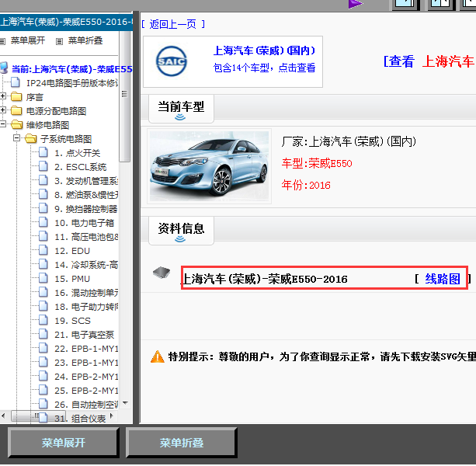Screen dimensions: 476x466
Task: Click 包含14个车型，点击查看 link
Action: click(x=264, y=68)
